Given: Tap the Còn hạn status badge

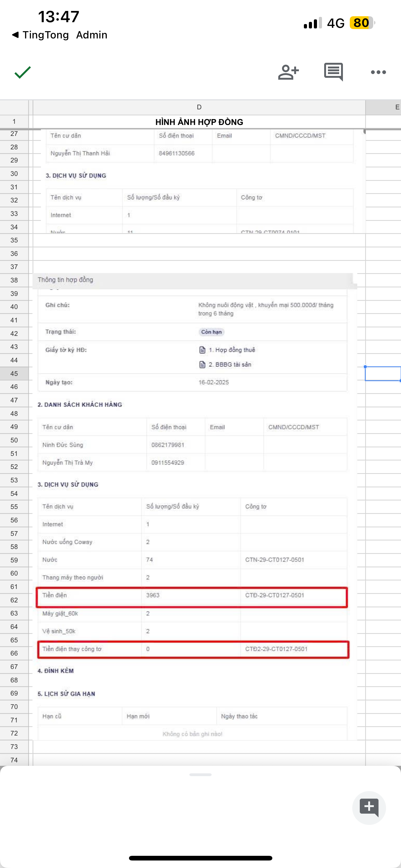Looking at the screenshot, I should click(211, 332).
